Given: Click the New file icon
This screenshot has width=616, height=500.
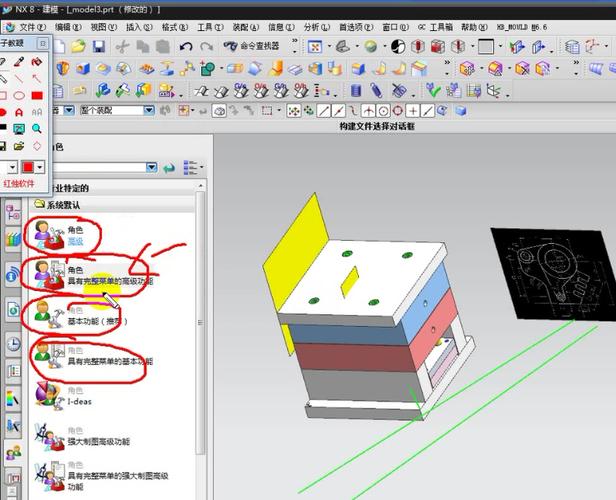Looking at the screenshot, I should click(x=59, y=46).
